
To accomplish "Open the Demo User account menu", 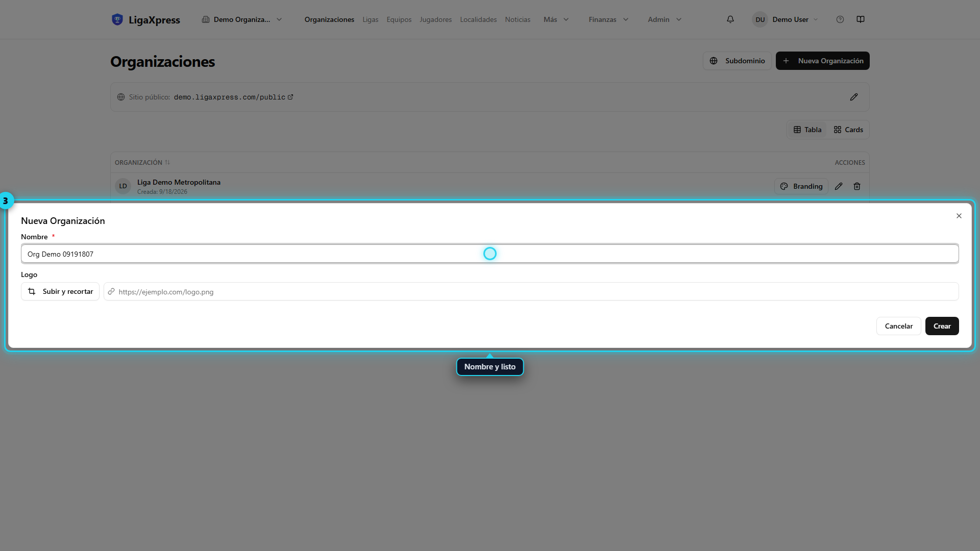I will [x=785, y=19].
